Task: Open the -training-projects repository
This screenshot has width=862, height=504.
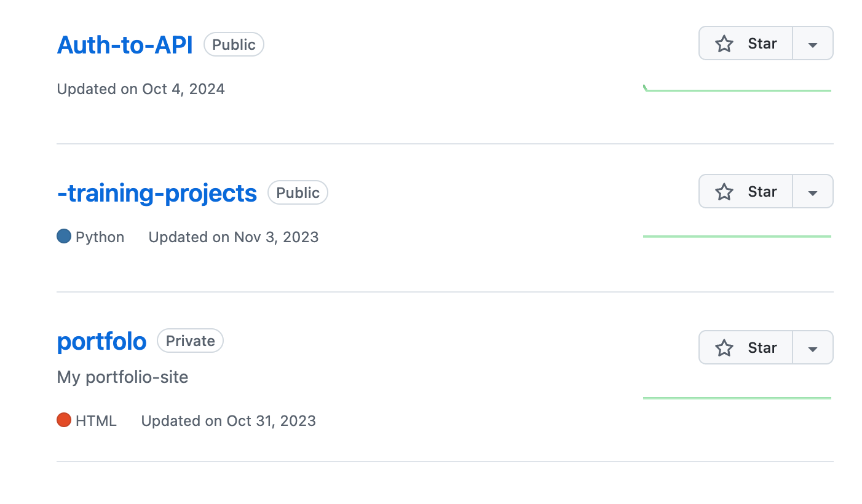Action: coord(157,192)
